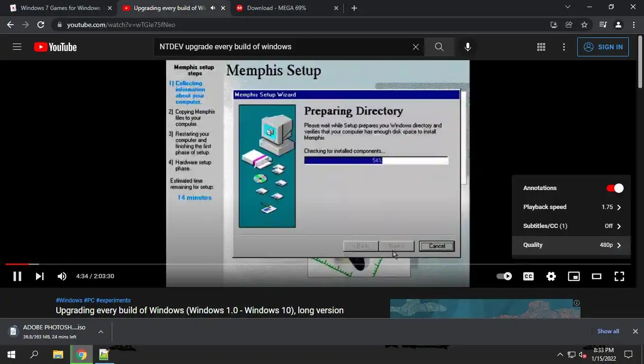Viewport: 644px width, 364px height.
Task: Click the YouTube search magnifier button
Action: 439,47
